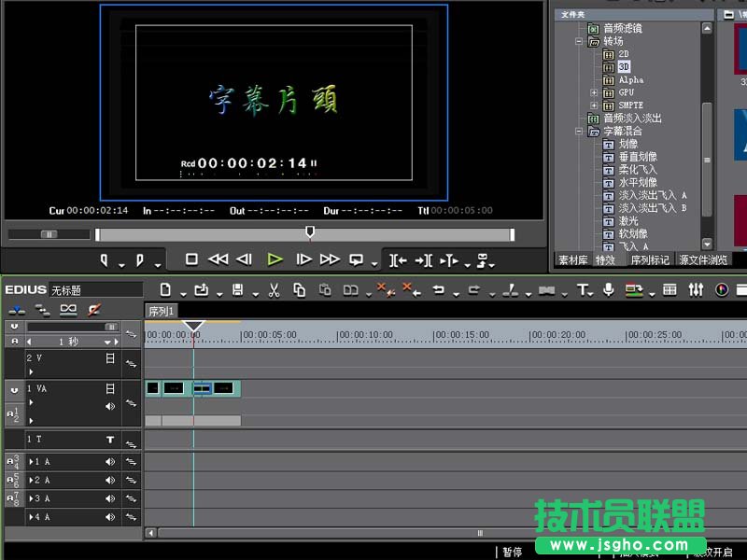The height and width of the screenshot is (560, 747).
Task: Click the Play button in the preview controls
Action: 275,260
